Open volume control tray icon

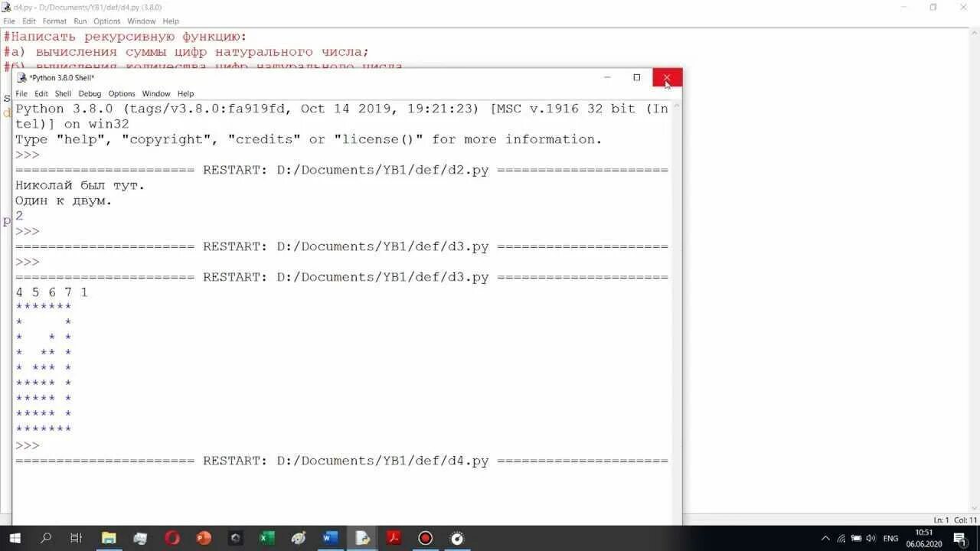pyautogui.click(x=871, y=538)
